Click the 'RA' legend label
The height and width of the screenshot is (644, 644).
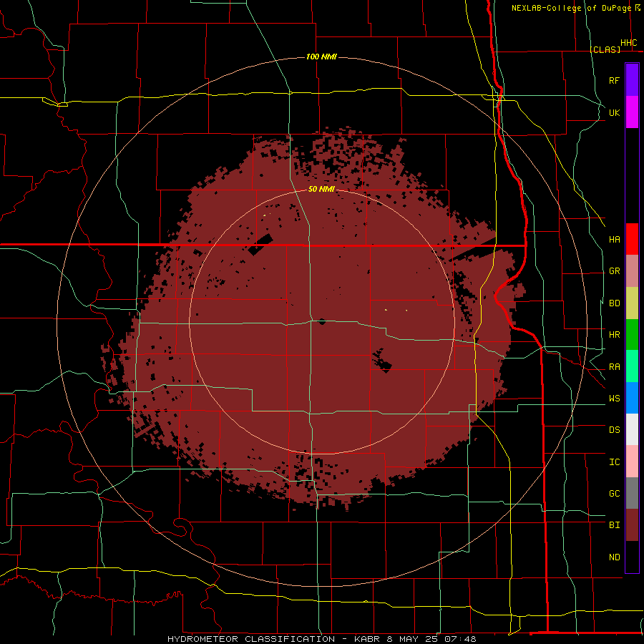pos(614,367)
